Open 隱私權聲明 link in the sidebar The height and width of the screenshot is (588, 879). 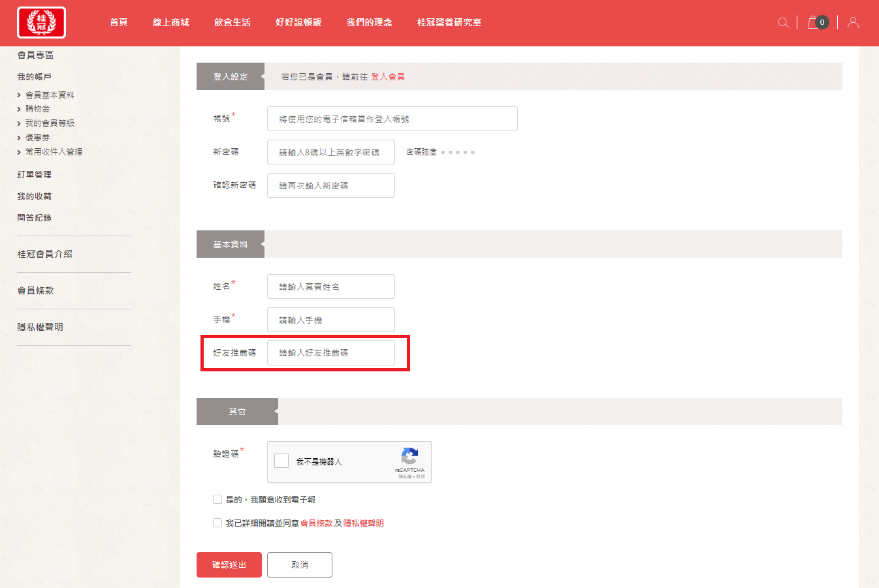click(40, 328)
